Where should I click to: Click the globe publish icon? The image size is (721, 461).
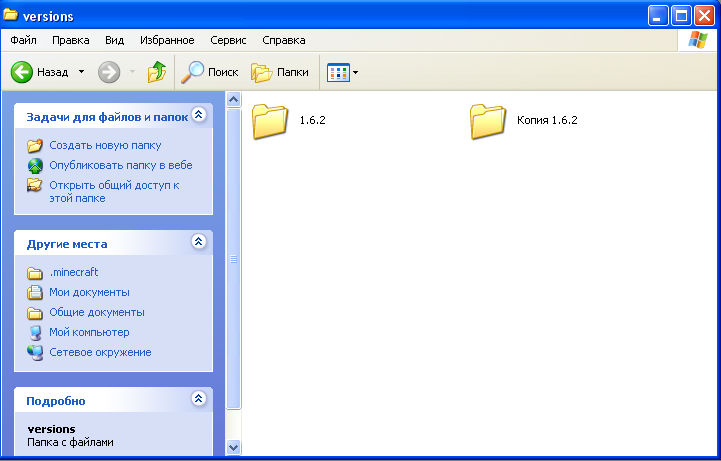(35, 165)
